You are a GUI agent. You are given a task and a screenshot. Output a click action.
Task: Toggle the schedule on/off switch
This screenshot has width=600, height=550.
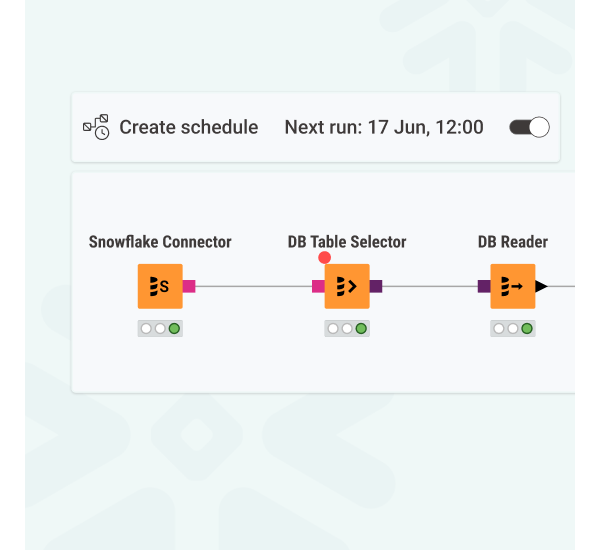(x=529, y=127)
